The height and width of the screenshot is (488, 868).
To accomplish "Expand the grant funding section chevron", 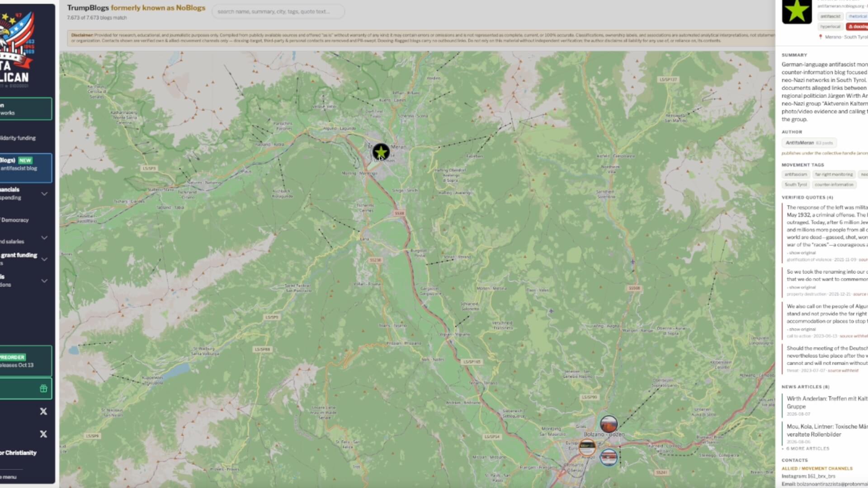I will pyautogui.click(x=44, y=259).
